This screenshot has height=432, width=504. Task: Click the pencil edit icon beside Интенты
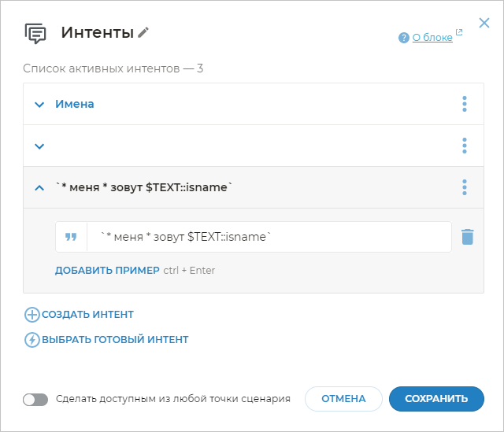tap(143, 32)
